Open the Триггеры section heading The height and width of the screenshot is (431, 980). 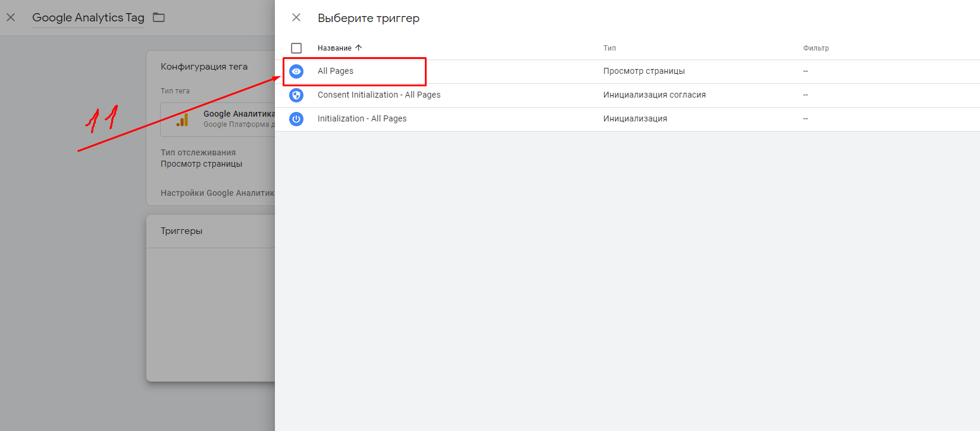[181, 231]
